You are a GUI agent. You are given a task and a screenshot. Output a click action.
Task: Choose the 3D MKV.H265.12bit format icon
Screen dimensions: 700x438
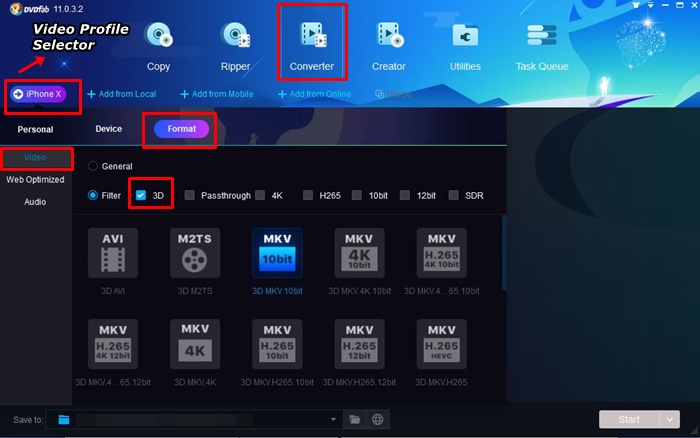(x=359, y=344)
